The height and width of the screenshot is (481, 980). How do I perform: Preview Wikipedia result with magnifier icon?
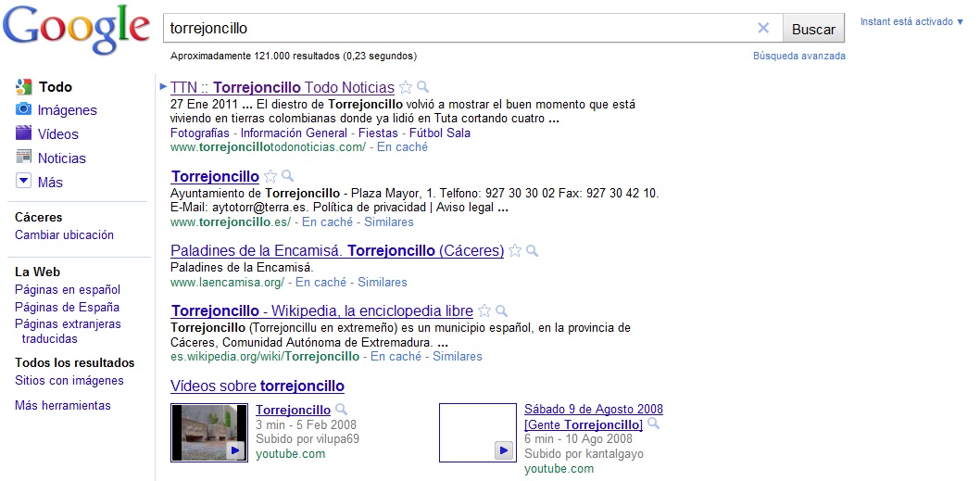pyautogui.click(x=501, y=310)
